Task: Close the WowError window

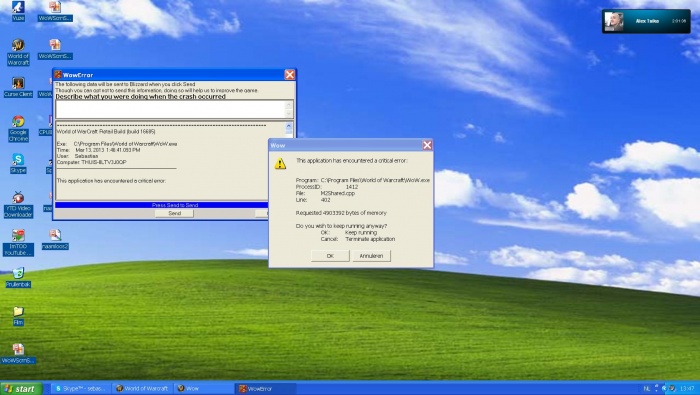Action: (x=290, y=75)
